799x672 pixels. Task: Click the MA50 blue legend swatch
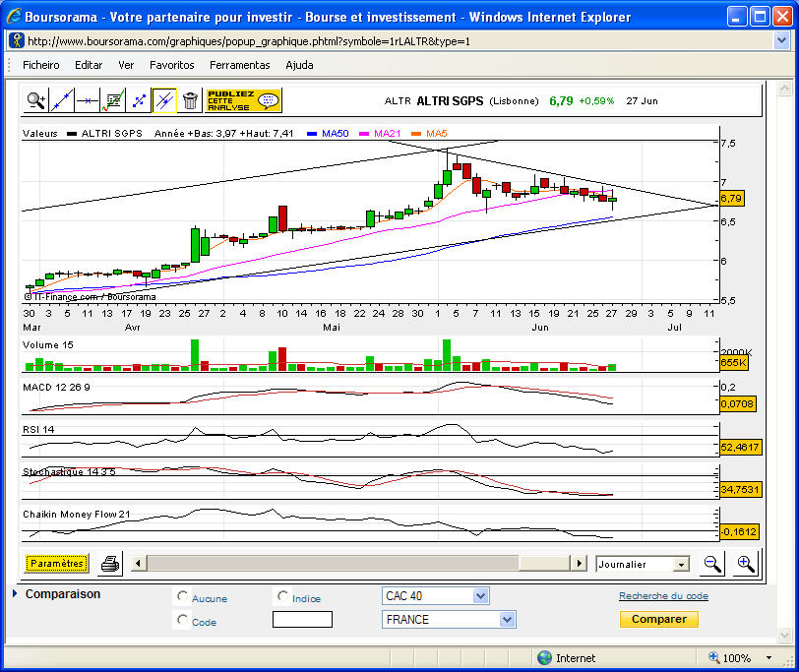coord(312,134)
